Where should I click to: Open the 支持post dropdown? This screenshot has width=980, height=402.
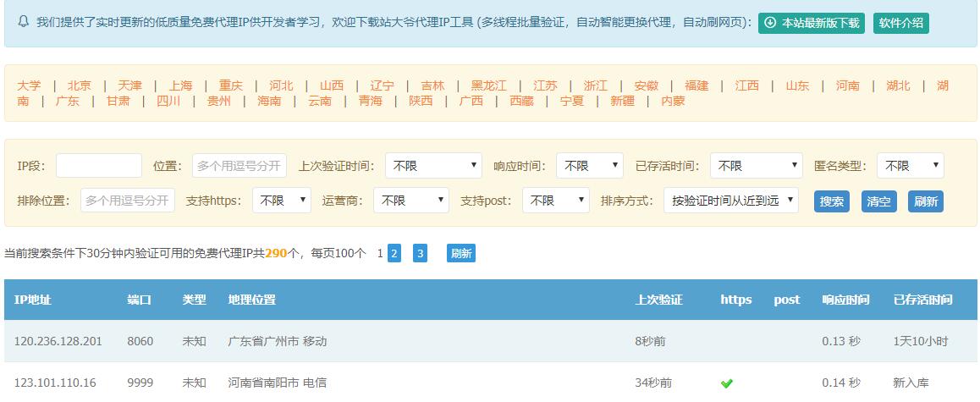click(x=556, y=200)
